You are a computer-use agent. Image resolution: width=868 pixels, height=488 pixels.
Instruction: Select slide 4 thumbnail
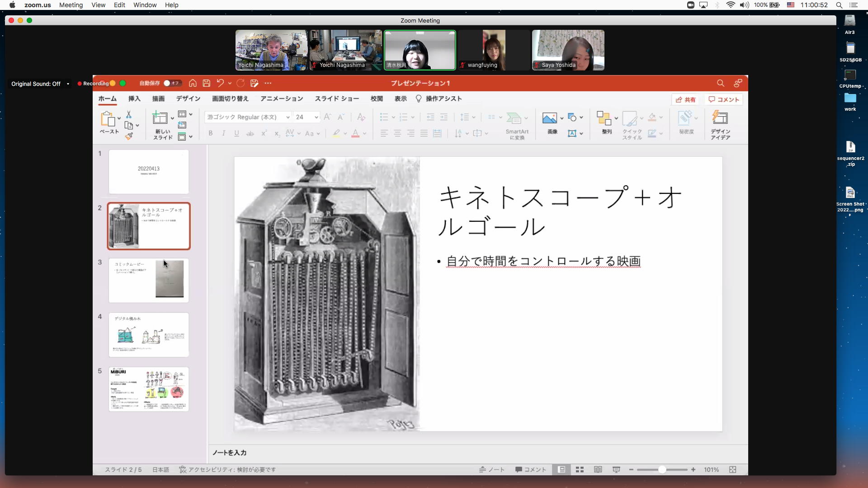pos(149,335)
